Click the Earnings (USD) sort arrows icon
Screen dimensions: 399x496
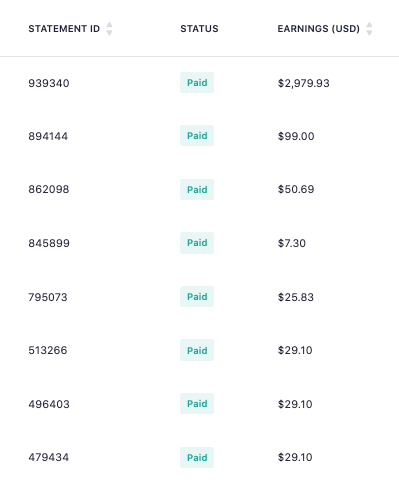click(369, 29)
